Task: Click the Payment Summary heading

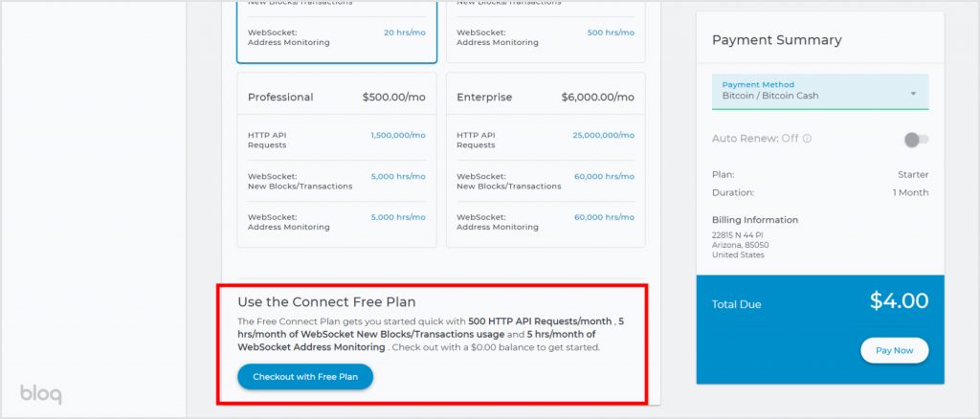Action: (x=777, y=40)
